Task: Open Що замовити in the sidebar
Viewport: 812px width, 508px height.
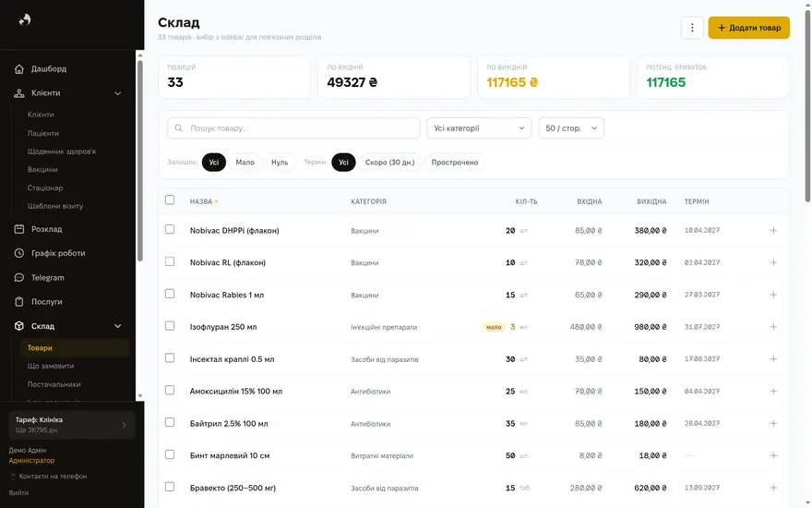Action: tap(51, 366)
